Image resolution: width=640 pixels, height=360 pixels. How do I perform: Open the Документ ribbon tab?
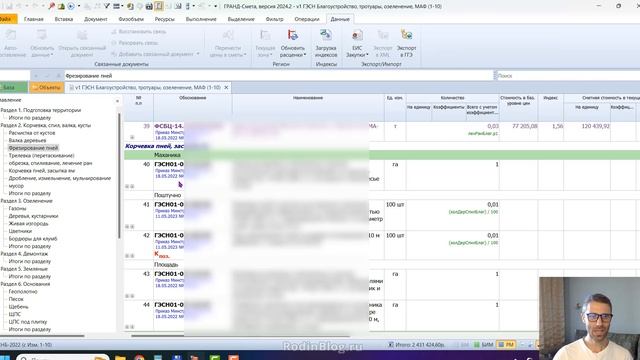click(96, 19)
